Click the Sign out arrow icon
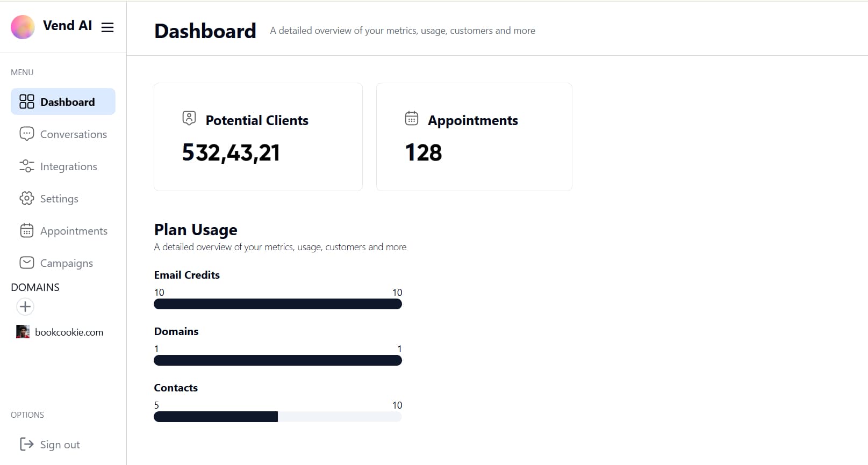The height and width of the screenshot is (465, 868). (26, 444)
